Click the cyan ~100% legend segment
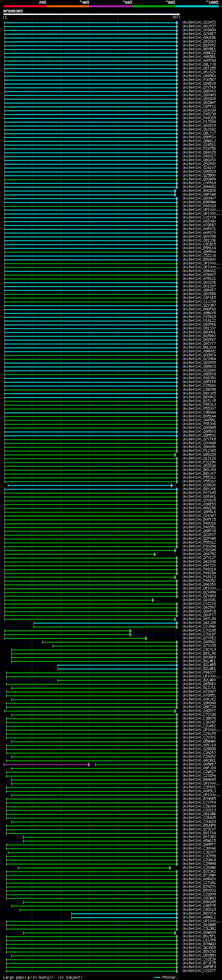Screen dimensions: 222x980 pyautogui.click(x=197, y=6)
